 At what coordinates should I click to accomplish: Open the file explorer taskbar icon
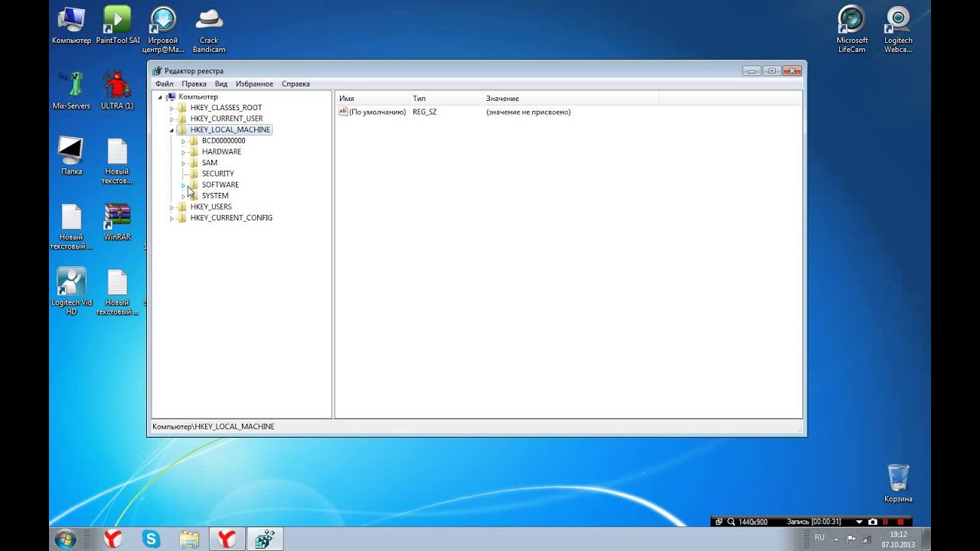coord(189,539)
